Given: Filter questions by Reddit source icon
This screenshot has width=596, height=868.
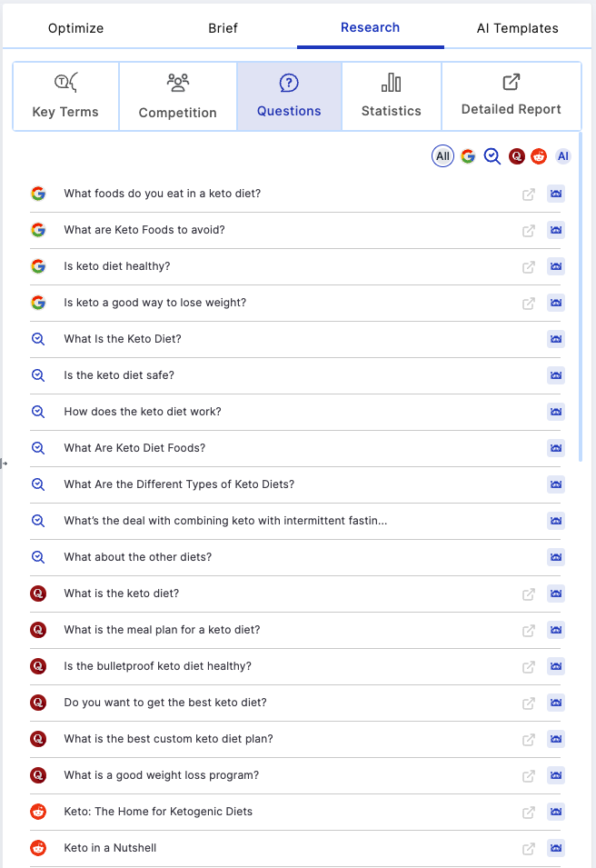Looking at the screenshot, I should tap(539, 156).
